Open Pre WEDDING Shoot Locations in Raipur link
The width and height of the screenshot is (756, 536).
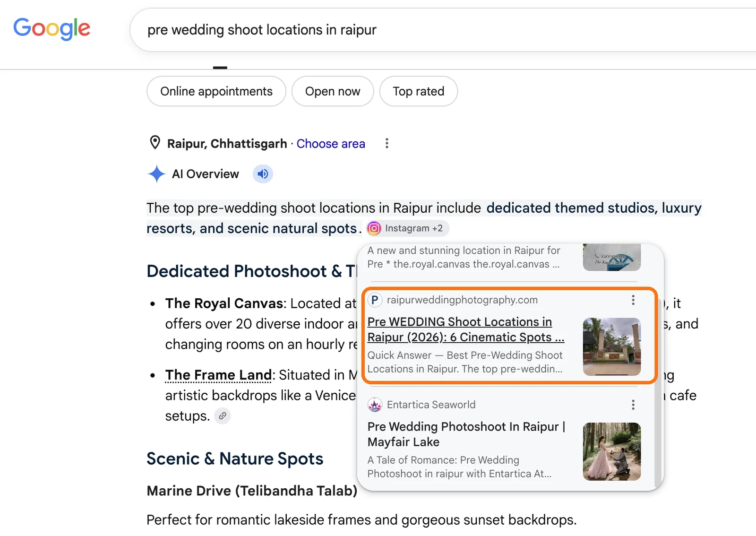466,329
